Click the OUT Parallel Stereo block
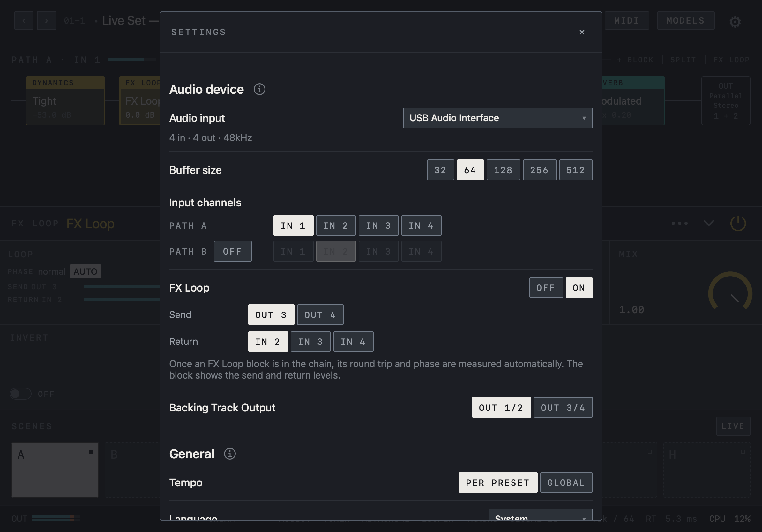The width and height of the screenshot is (762, 532). coord(726,100)
